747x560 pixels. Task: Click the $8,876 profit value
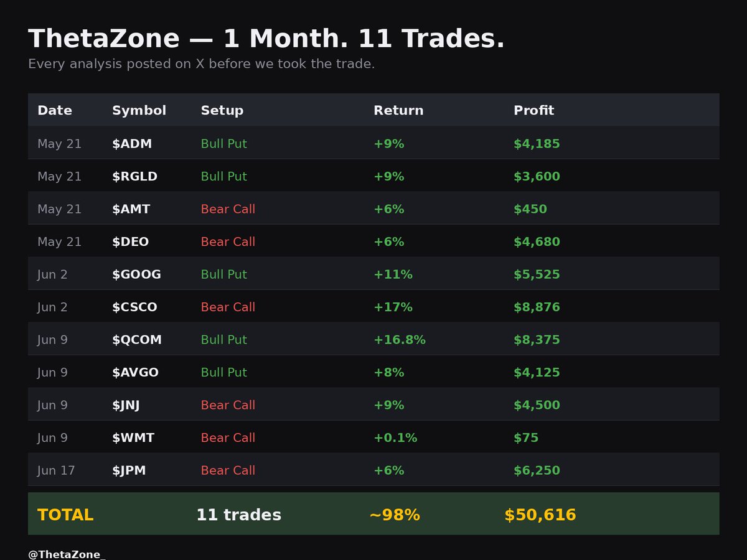click(537, 307)
